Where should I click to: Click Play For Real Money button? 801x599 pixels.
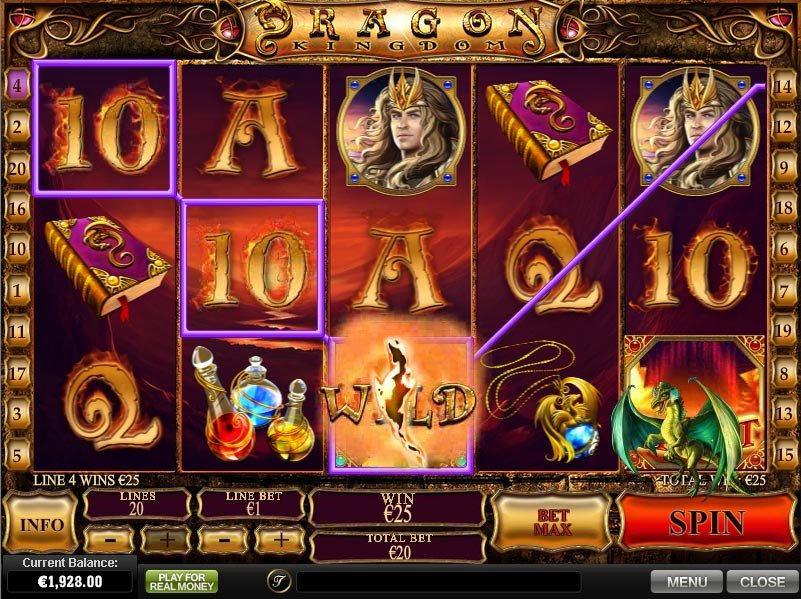click(181, 582)
